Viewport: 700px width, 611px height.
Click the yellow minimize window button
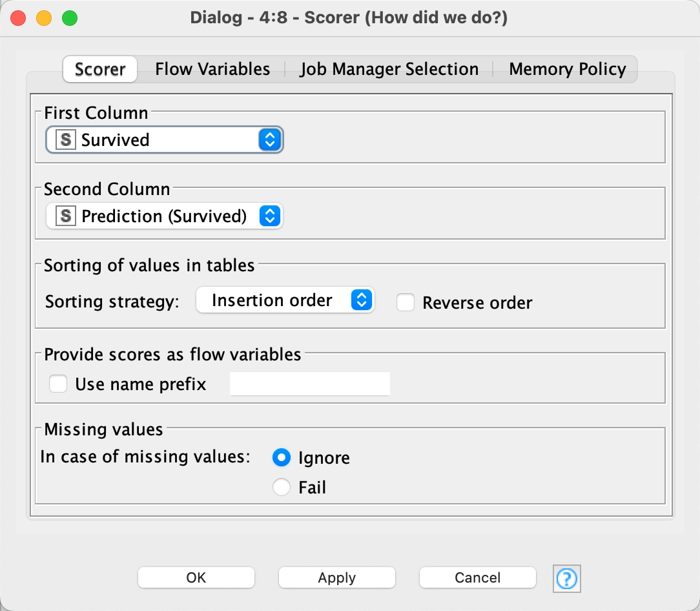coord(44,18)
